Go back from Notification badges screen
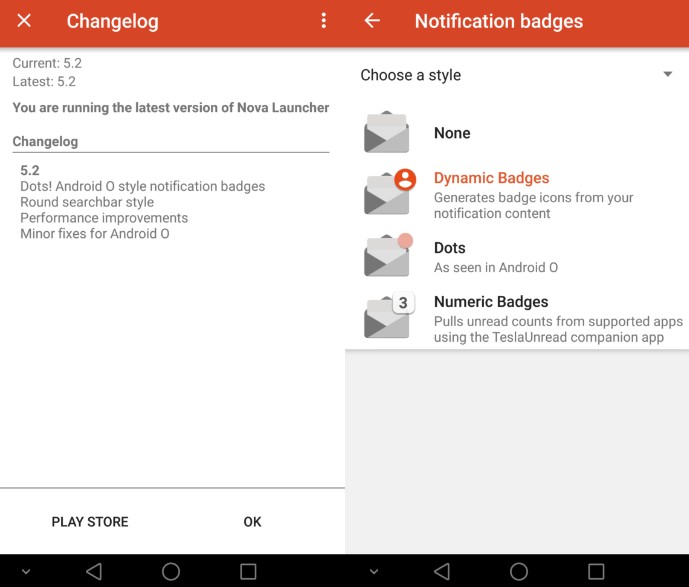Viewport: 689px width, 587px height. [x=372, y=21]
